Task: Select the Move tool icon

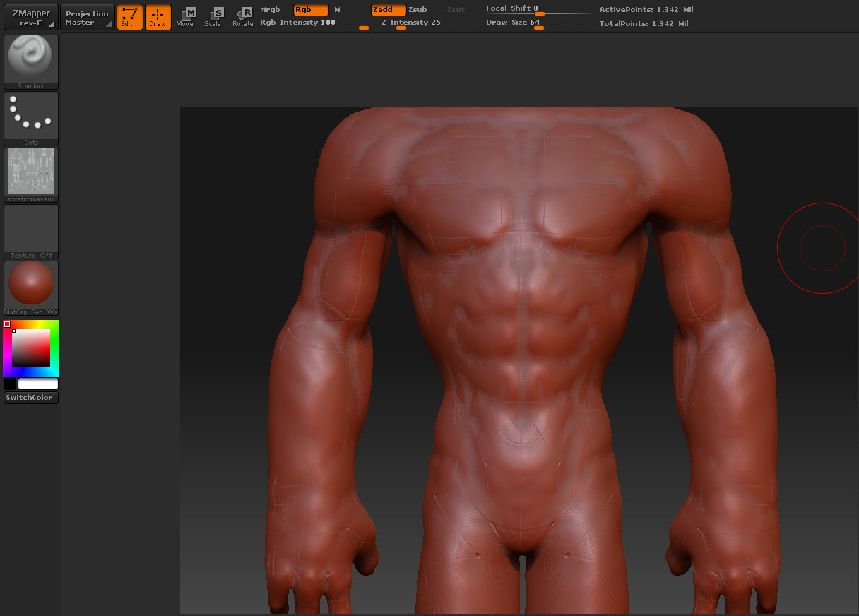Action: click(185, 18)
